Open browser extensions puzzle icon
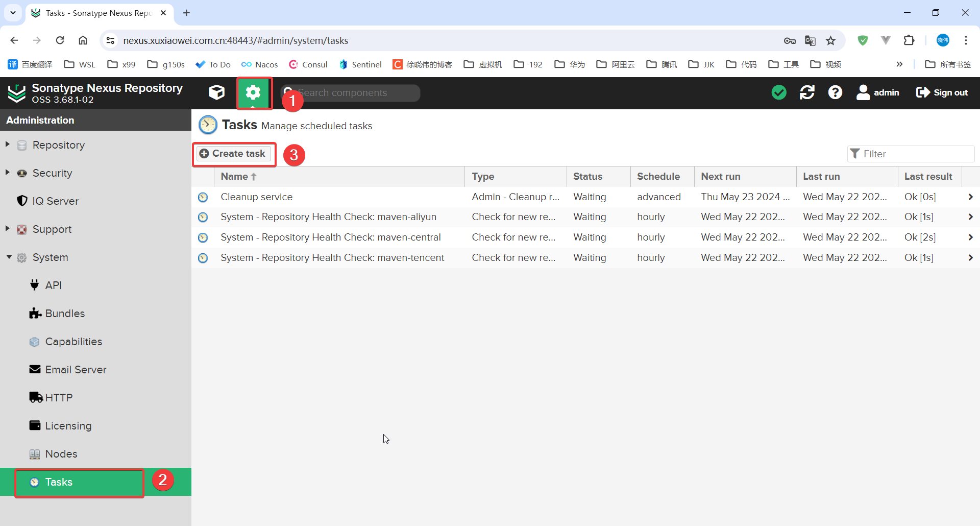This screenshot has width=980, height=526. [x=909, y=40]
